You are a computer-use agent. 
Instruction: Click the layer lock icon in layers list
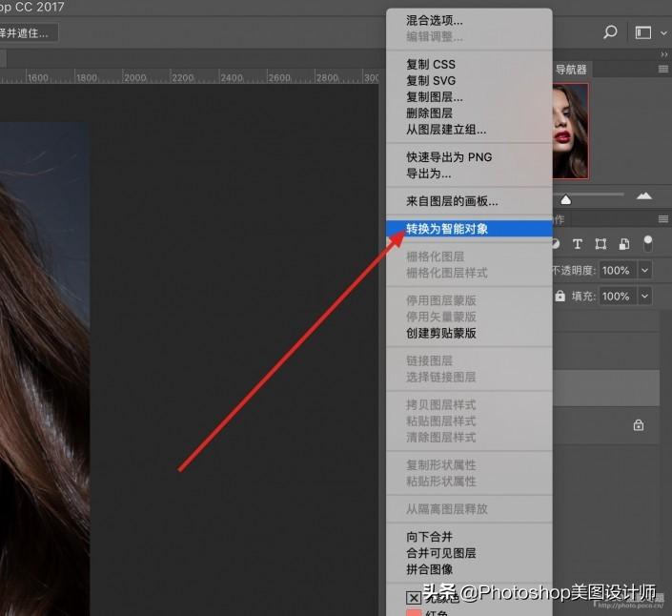tap(639, 425)
